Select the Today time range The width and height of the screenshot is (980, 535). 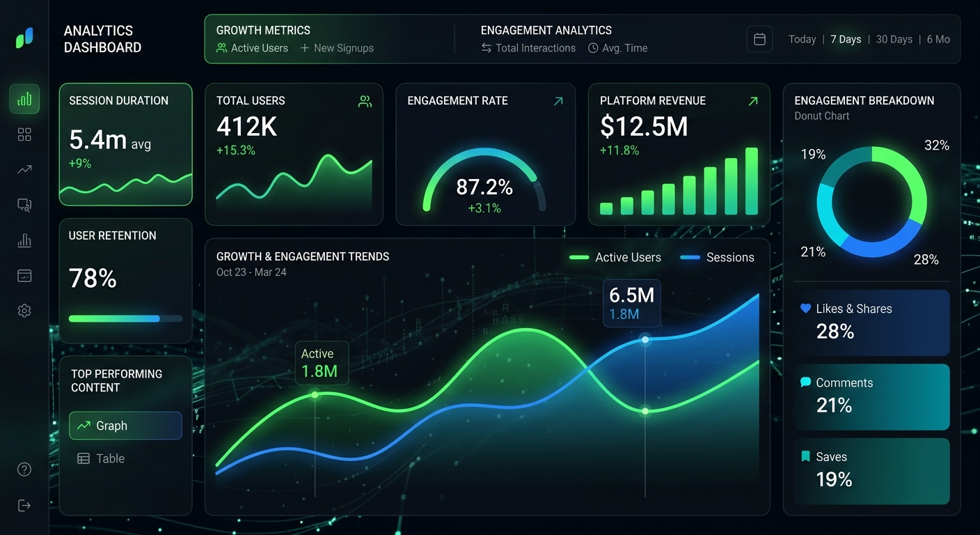pos(802,39)
